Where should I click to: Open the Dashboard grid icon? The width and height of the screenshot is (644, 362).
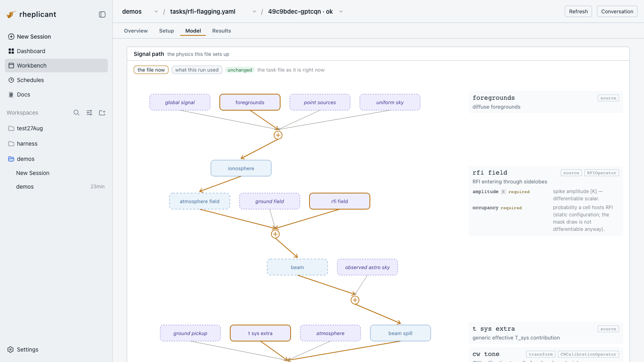tap(11, 51)
